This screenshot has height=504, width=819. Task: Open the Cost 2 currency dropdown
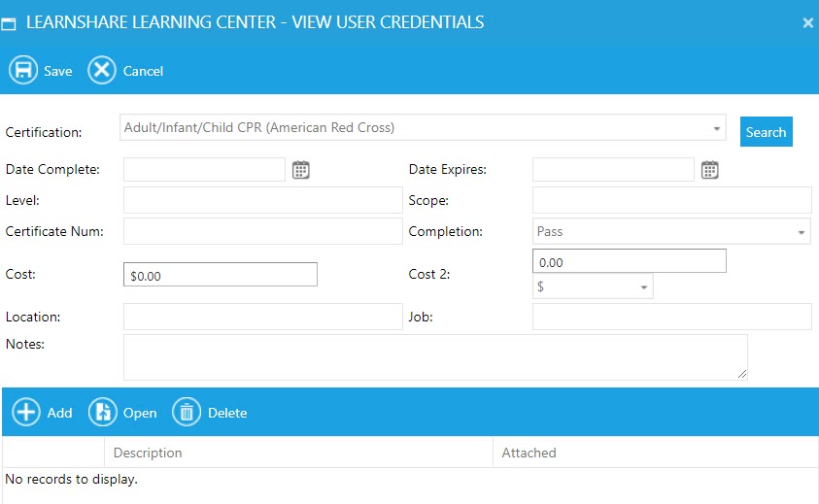click(x=643, y=287)
